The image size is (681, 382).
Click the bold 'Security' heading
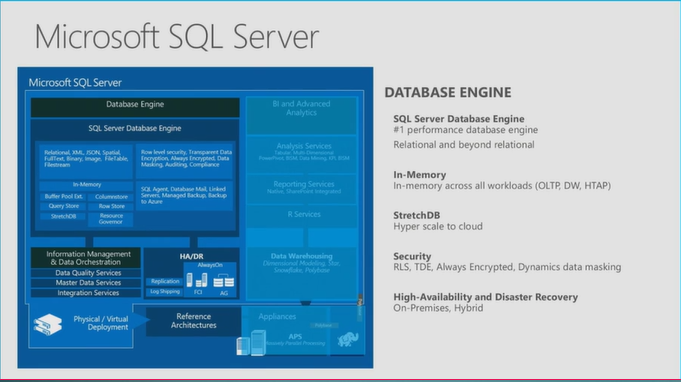[x=412, y=257]
